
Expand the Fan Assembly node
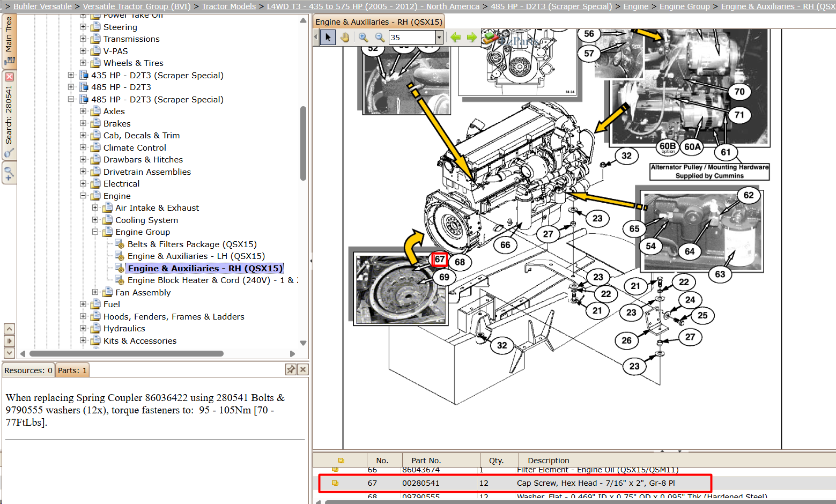[95, 292]
